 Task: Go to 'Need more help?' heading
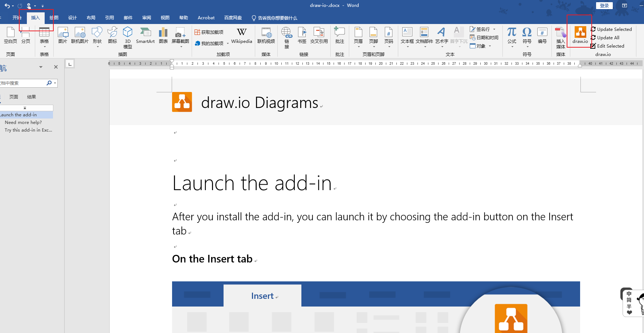[23, 123]
